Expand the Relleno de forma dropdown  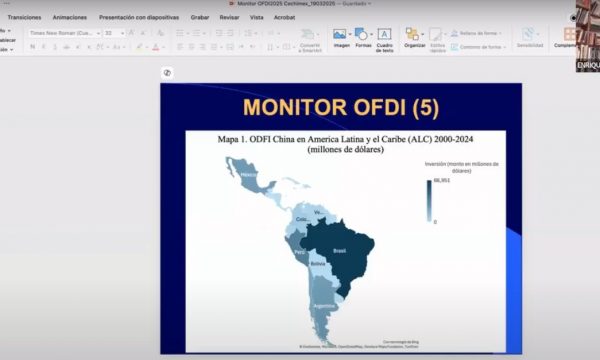click(501, 33)
